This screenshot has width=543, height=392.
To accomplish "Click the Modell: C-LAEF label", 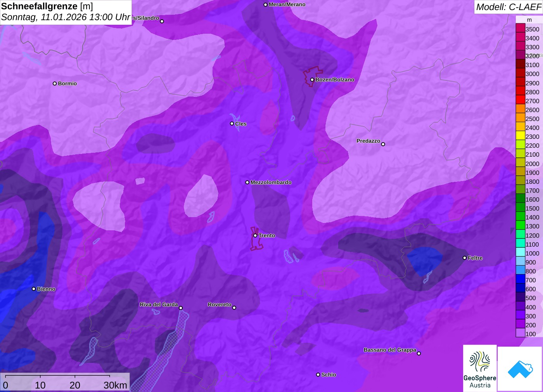I will click(508, 7).
